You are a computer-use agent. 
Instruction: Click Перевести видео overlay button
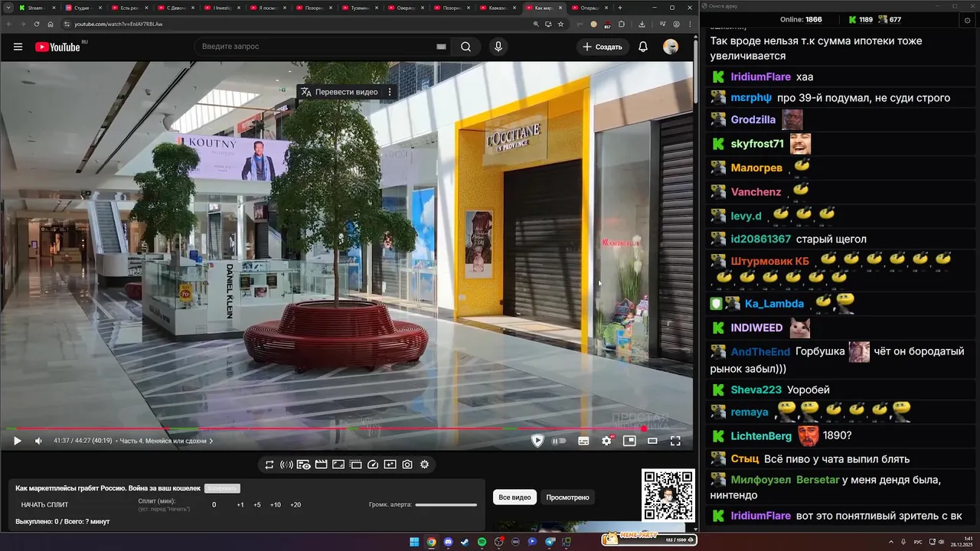pos(339,92)
